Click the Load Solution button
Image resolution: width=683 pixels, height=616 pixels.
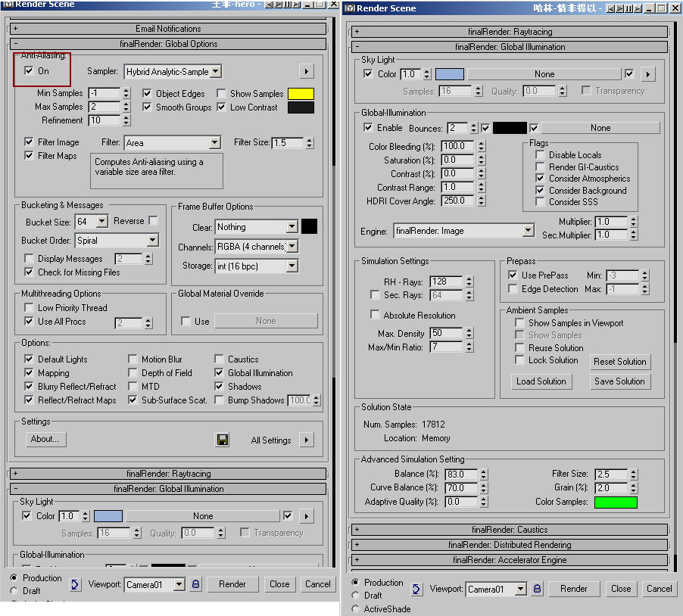point(541,381)
